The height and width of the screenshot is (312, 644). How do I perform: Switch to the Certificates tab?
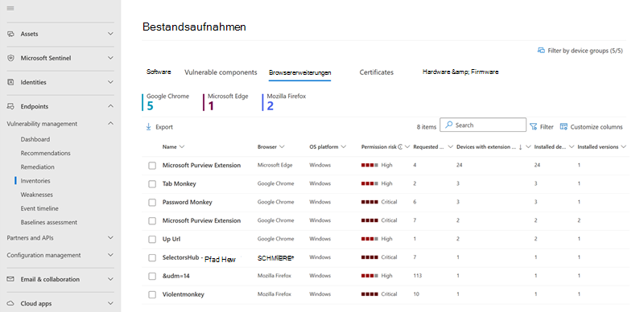[376, 72]
